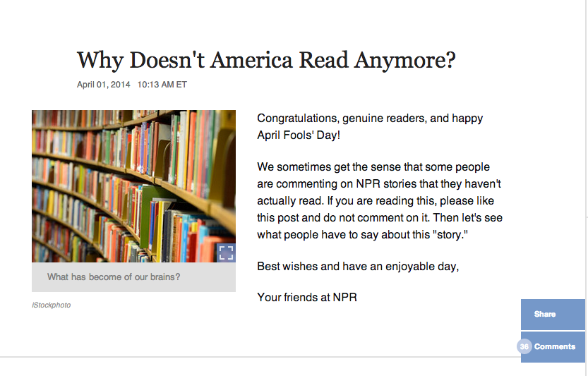Click the "Your friends at NPR" sign-off

[307, 297]
